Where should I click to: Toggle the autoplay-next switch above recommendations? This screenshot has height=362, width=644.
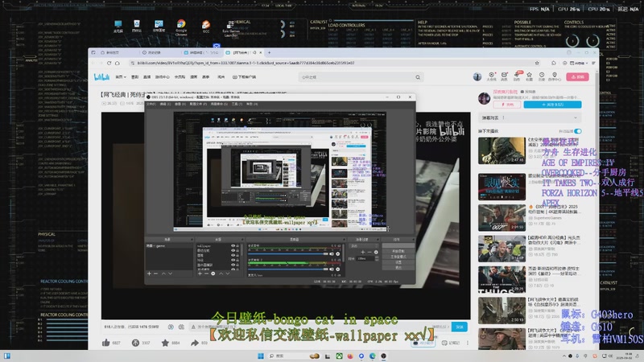tap(578, 131)
